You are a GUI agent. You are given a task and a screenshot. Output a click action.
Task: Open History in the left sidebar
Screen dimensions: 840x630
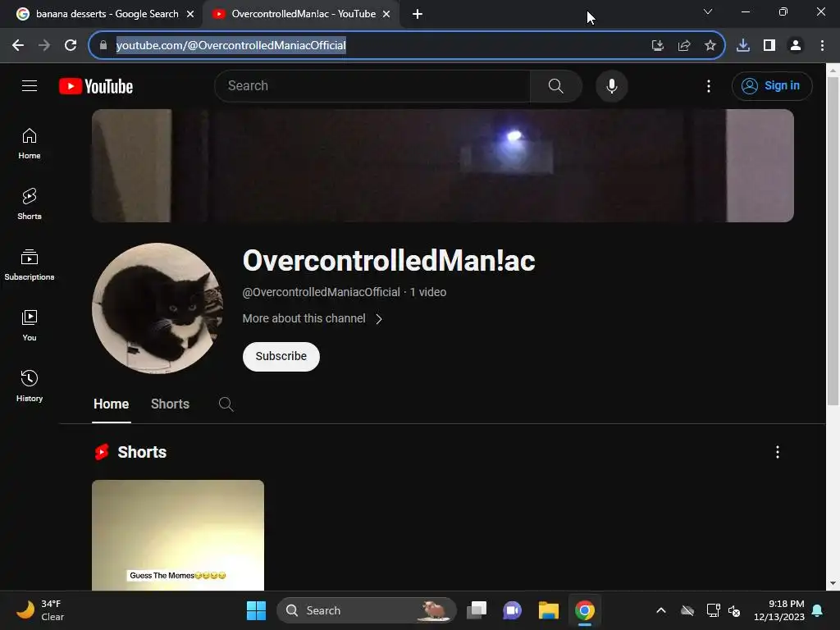[x=30, y=386]
